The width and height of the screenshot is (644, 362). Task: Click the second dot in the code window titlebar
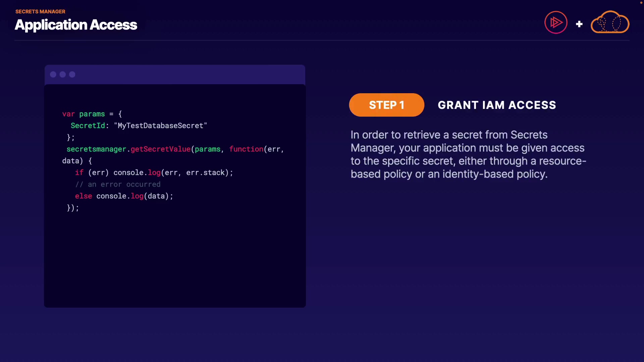pyautogui.click(x=63, y=74)
